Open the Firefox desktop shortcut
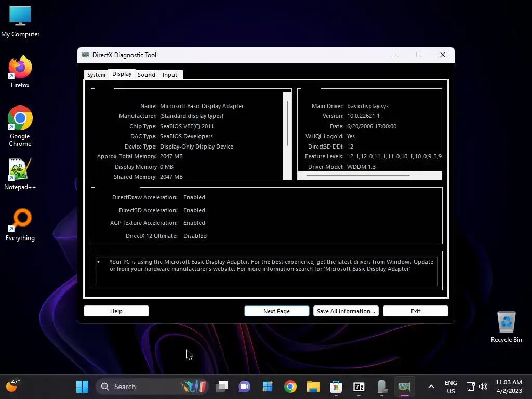Screen dimensions: 532x399 coord(20,72)
